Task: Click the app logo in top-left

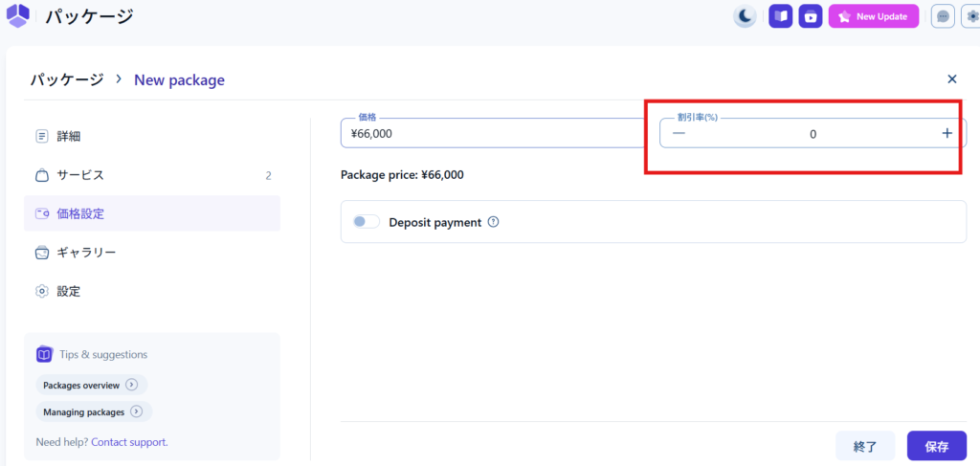Action: click(x=18, y=16)
